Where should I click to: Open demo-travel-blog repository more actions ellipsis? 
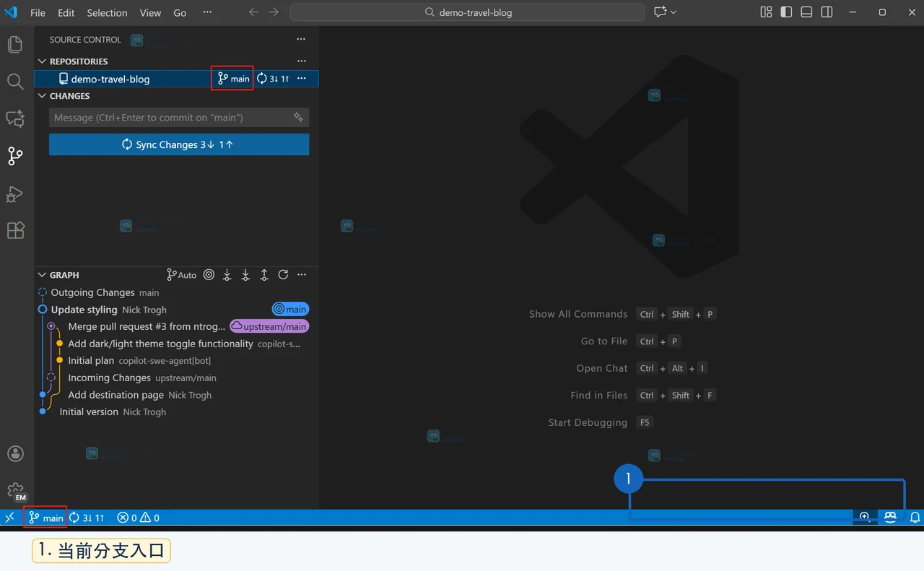302,79
